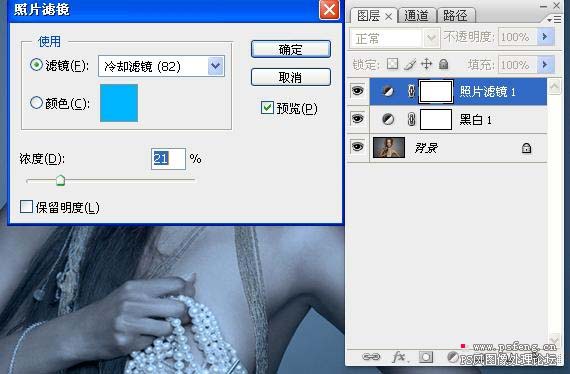Toggle visibility of the 黑白 1 layer
This screenshot has height=374, width=570.
pyautogui.click(x=357, y=119)
